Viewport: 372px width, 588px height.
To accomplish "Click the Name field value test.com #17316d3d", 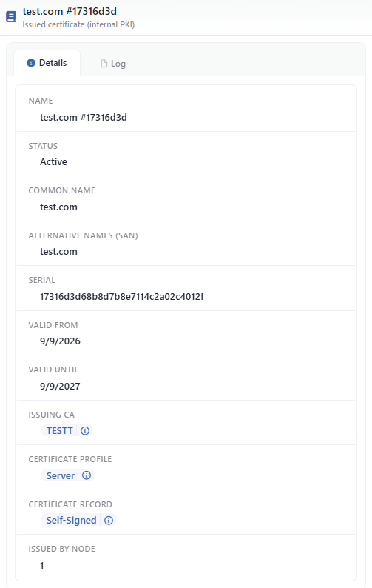I will point(84,117).
